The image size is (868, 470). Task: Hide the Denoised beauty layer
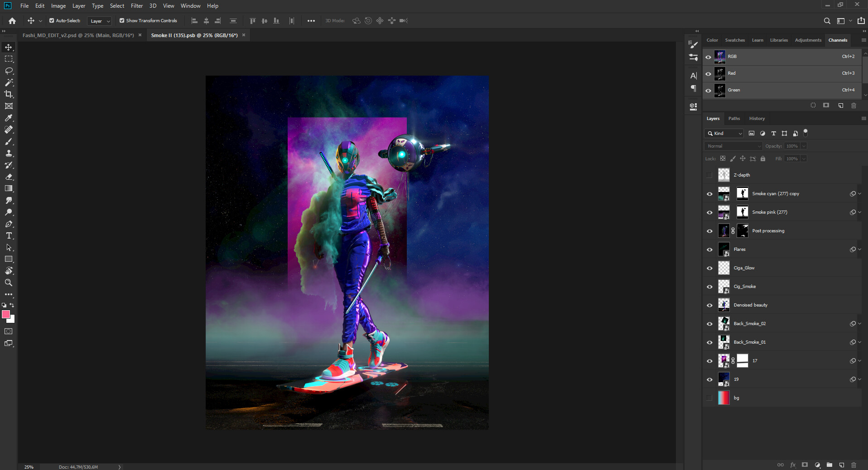tap(709, 305)
